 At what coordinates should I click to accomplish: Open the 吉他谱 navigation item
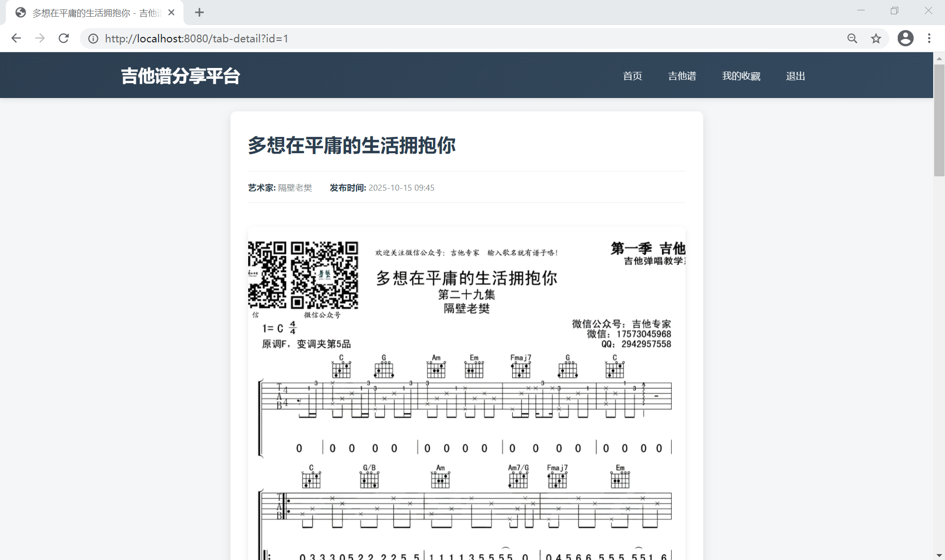(682, 76)
